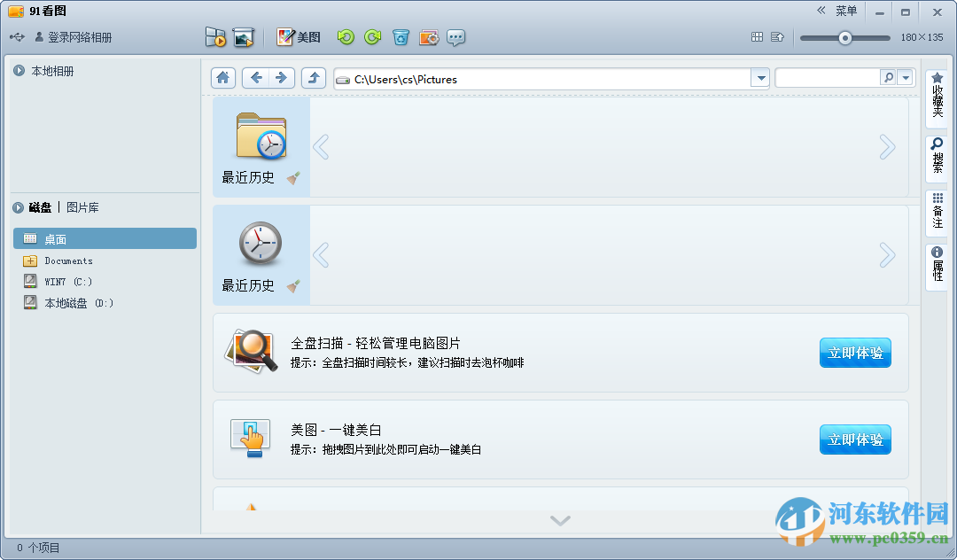Clear folder history with broom icon
Image resolution: width=957 pixels, height=560 pixels.
point(293,177)
